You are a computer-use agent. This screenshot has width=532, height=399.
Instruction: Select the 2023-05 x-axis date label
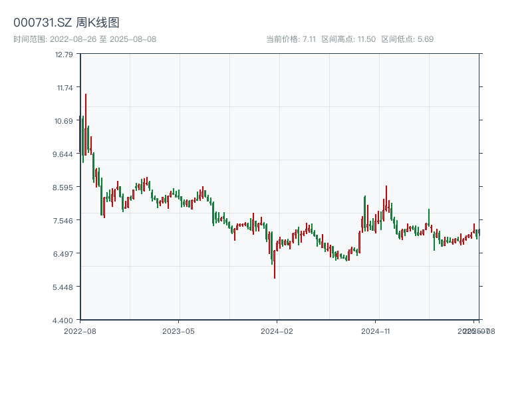click(x=178, y=331)
